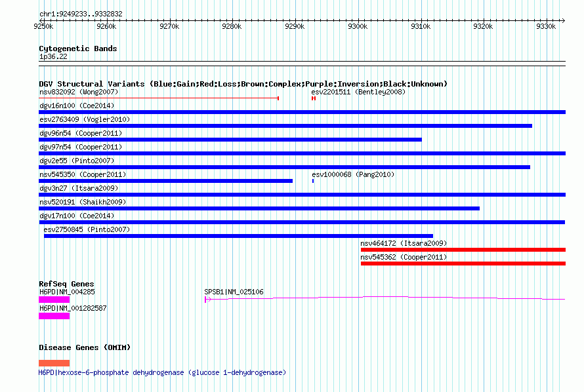Click the esv2750845 (Pinto2007) label

(x=87, y=229)
